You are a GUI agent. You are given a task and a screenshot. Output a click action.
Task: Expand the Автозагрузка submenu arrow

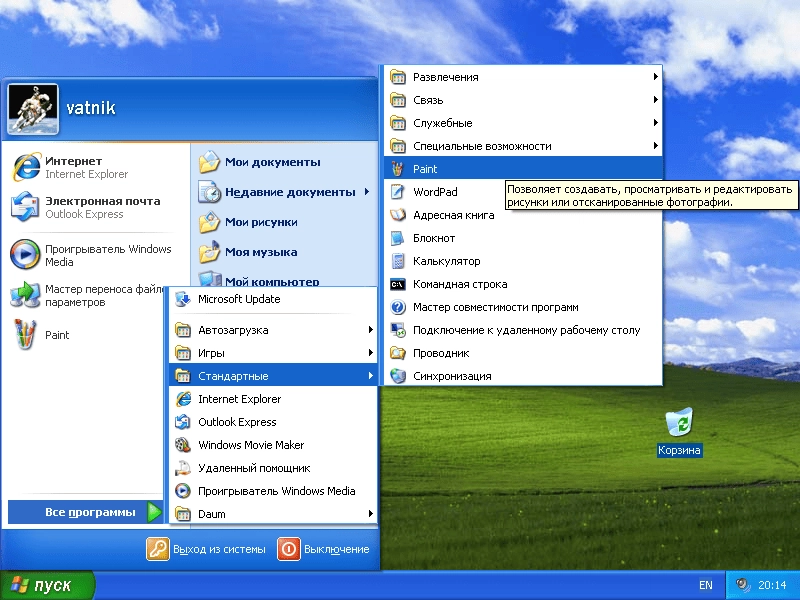[x=371, y=330]
